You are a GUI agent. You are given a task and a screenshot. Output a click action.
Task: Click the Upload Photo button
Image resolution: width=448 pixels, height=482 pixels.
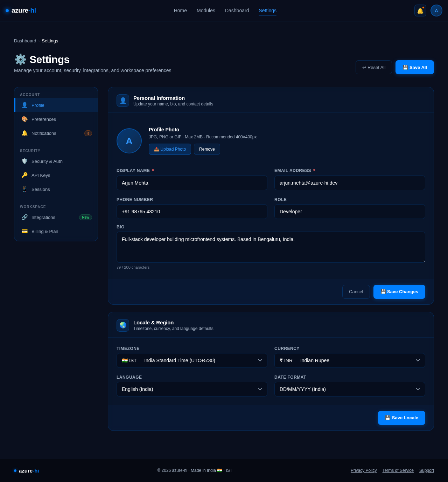tap(170, 149)
